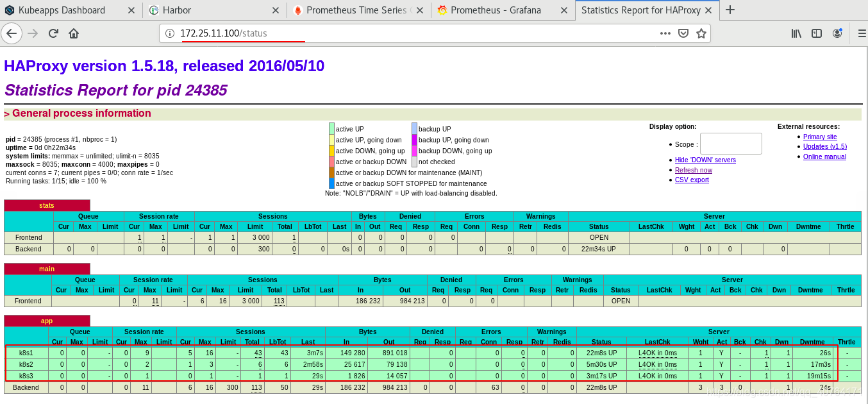Bookmark this page with the star
Image resolution: width=868 pixels, height=404 pixels.
coord(701,33)
